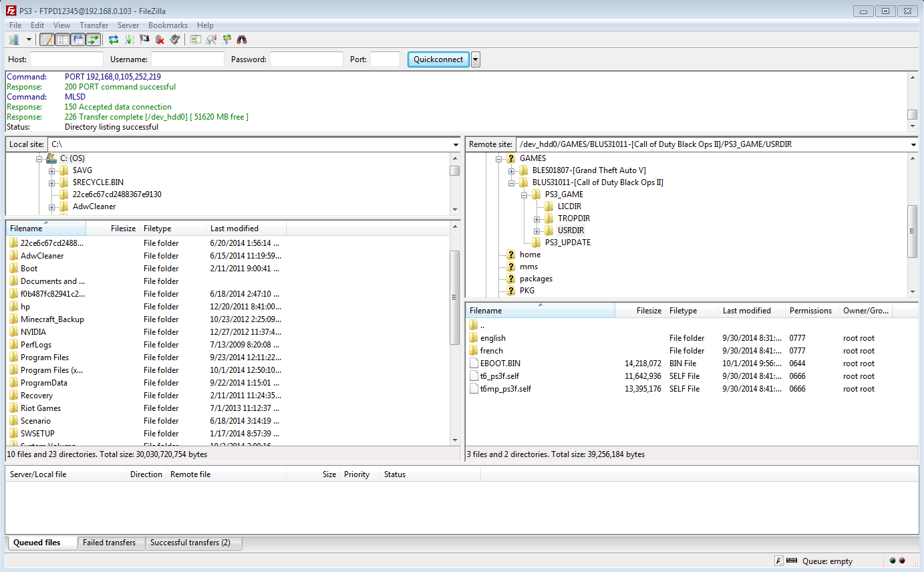Expand the $AVG folder in local tree

click(51, 170)
